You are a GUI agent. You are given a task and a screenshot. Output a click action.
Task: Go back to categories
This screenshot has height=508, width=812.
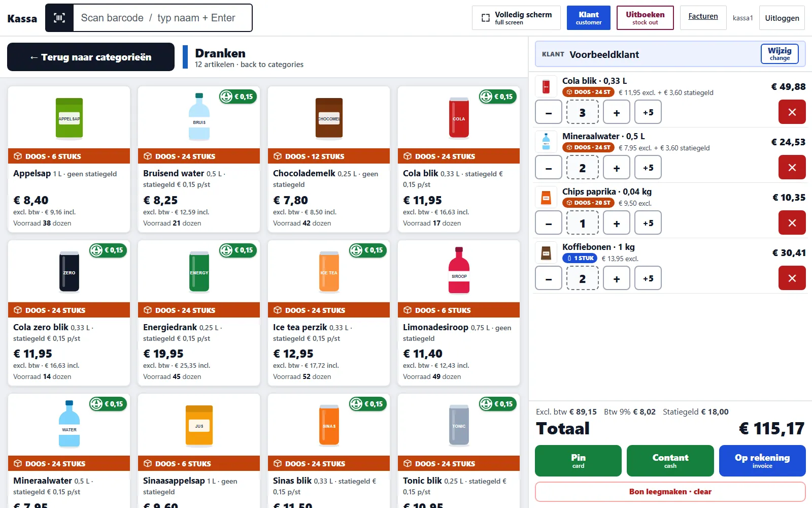[x=91, y=57]
